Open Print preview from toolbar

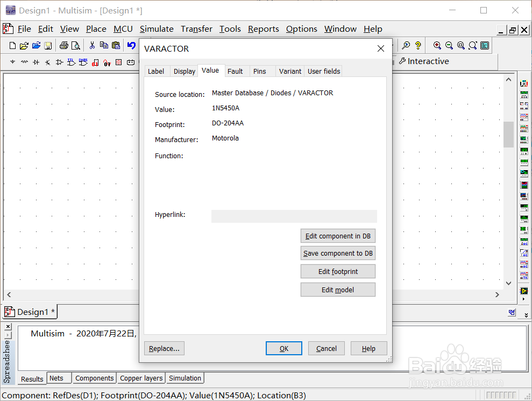tap(76, 46)
